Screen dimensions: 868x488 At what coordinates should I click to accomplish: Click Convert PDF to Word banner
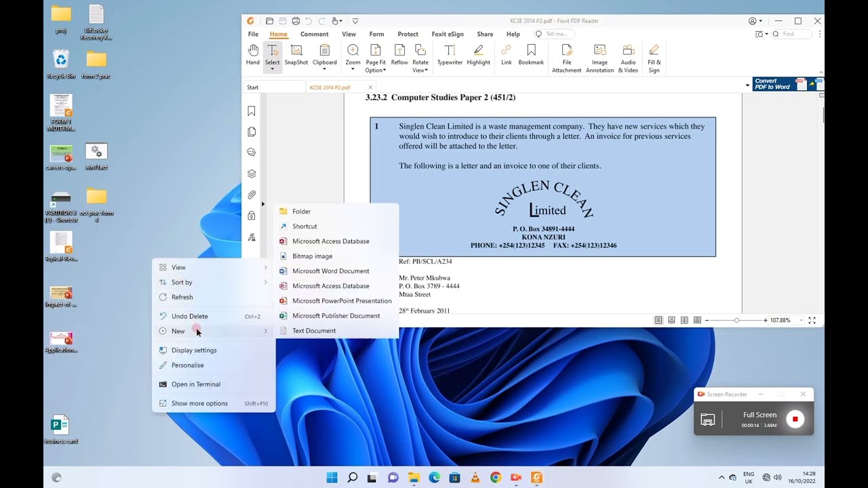[x=788, y=84]
